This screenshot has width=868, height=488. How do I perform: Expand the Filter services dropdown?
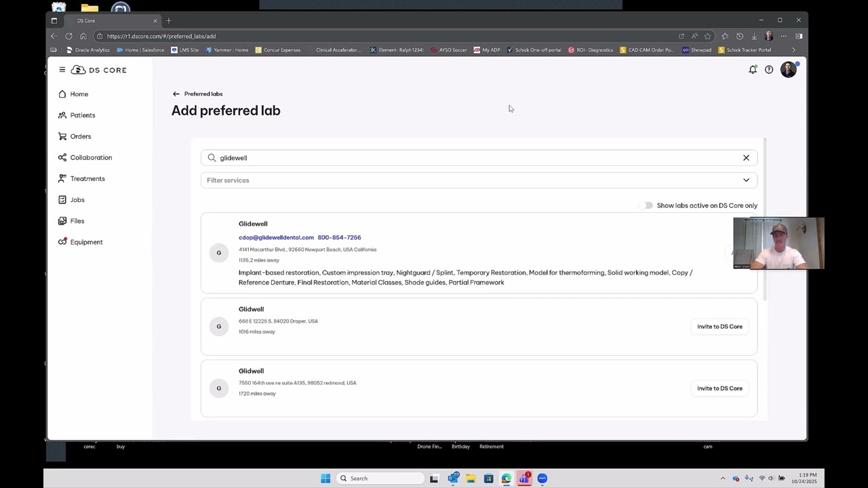point(479,180)
